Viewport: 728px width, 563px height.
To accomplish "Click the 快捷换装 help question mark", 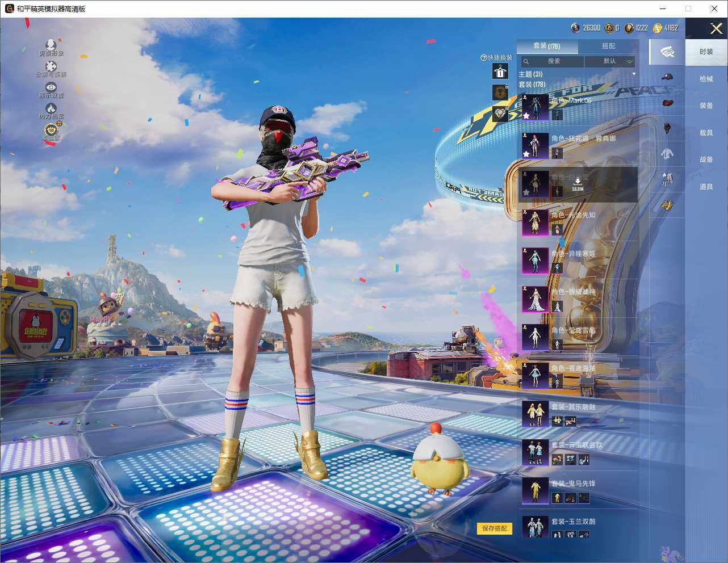I will (484, 57).
